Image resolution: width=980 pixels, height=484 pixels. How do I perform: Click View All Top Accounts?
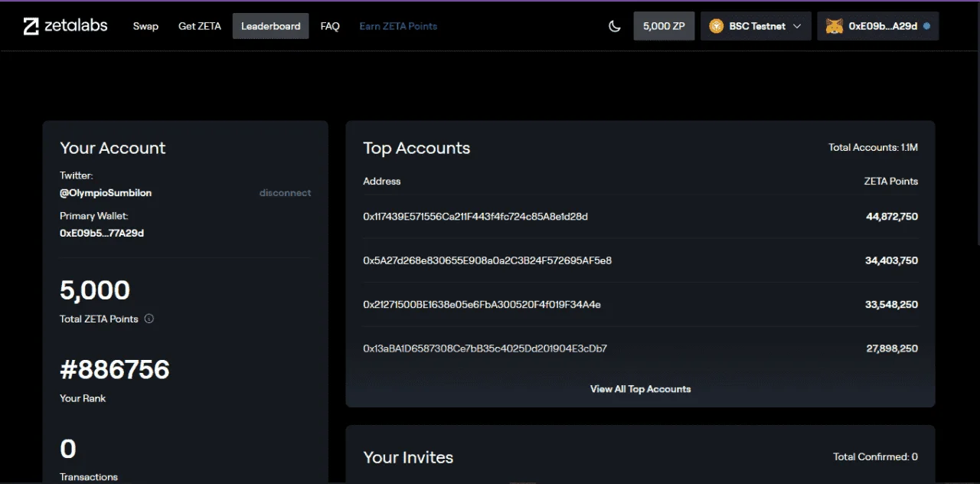pyautogui.click(x=640, y=389)
